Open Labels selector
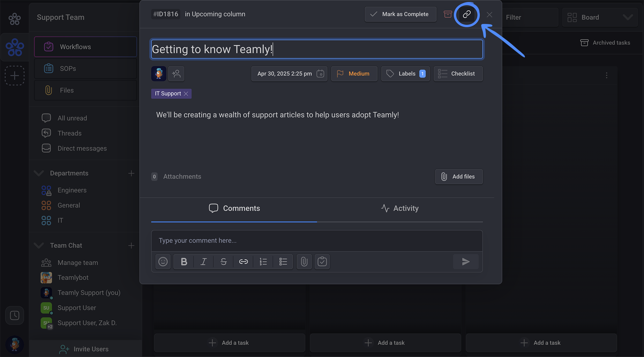Screen dimensions: 644x357 405,74
